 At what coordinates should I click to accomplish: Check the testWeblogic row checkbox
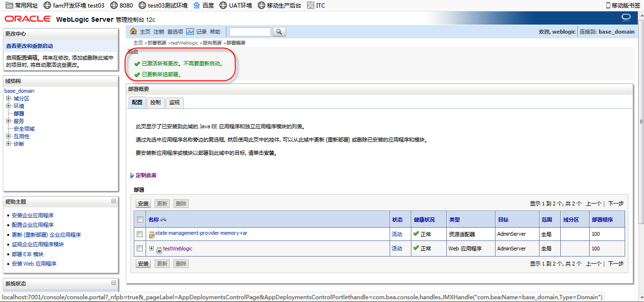[x=140, y=248]
